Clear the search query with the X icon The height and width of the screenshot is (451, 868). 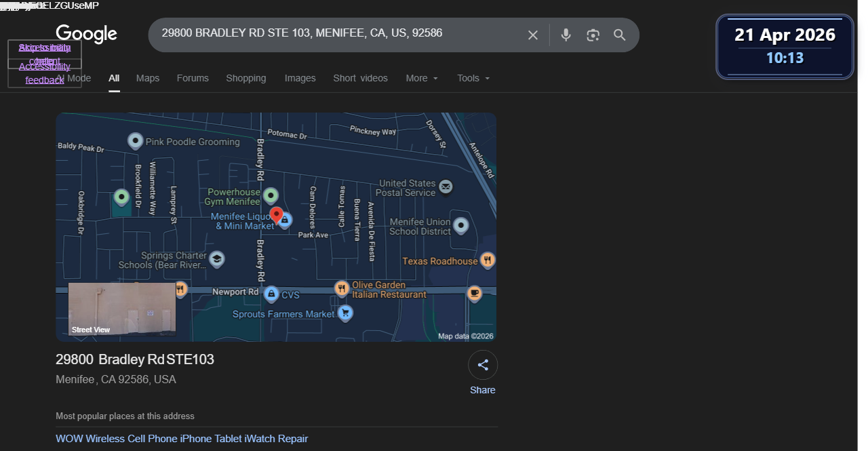[x=533, y=35]
